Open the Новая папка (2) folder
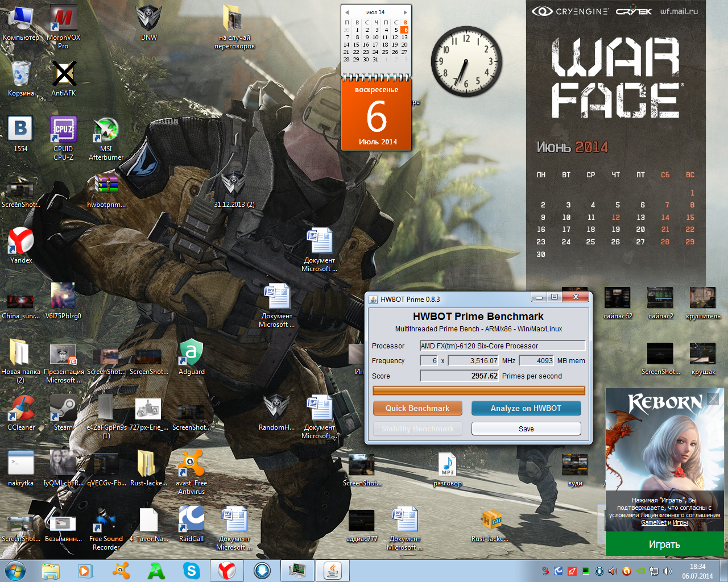Viewport: 728px width, 582px height. (21, 361)
